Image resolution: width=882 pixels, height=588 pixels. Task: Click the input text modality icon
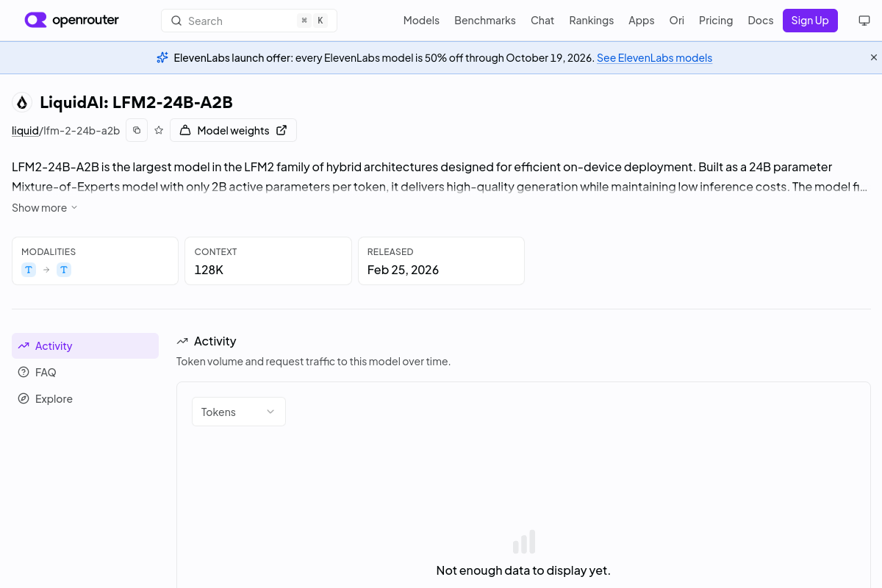click(x=29, y=270)
